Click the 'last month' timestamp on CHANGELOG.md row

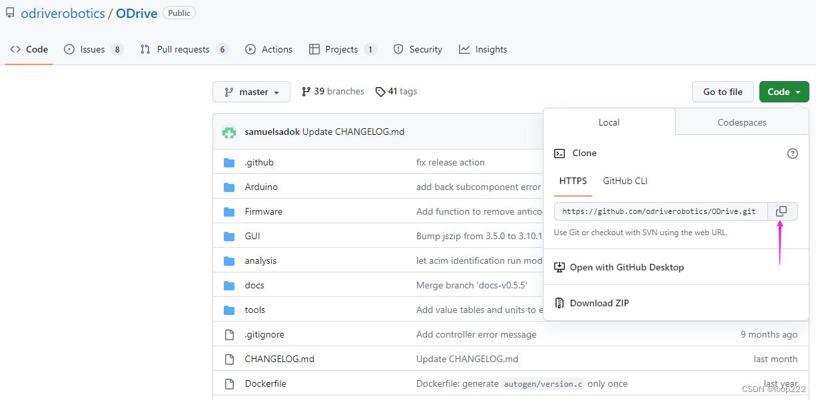775,359
